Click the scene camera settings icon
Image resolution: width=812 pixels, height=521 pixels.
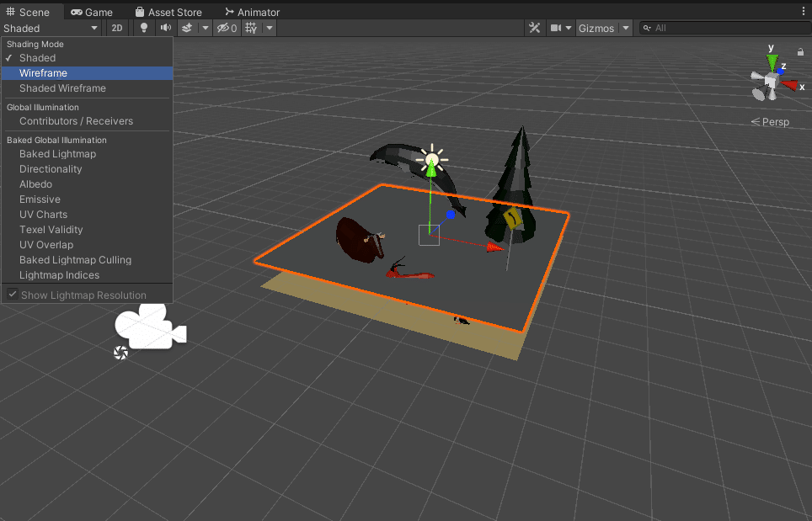coord(556,28)
